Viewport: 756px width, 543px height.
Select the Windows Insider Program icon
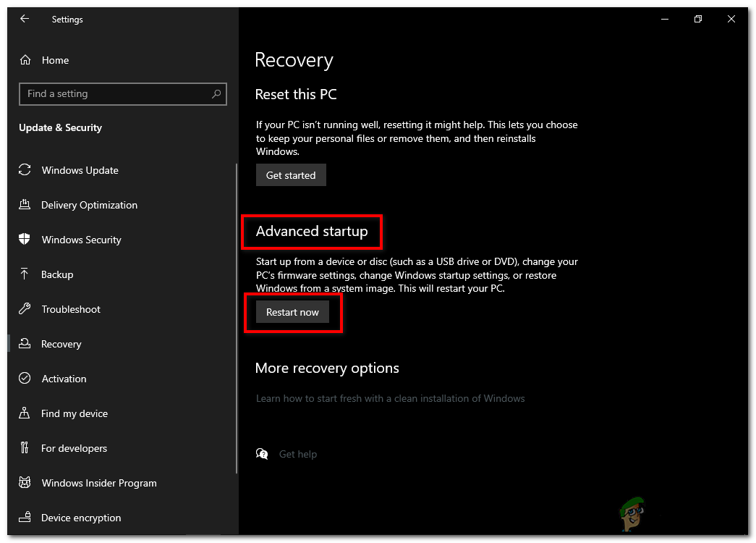(25, 483)
